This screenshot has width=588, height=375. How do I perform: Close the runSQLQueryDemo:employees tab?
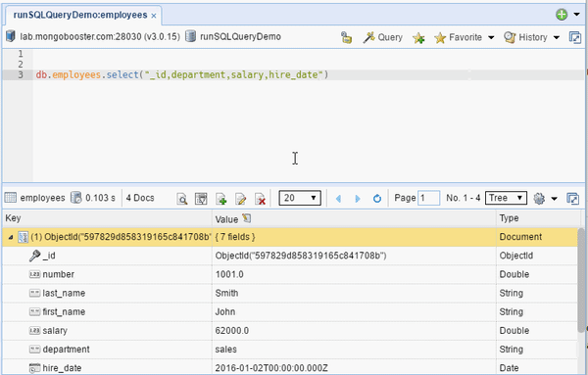point(154,16)
